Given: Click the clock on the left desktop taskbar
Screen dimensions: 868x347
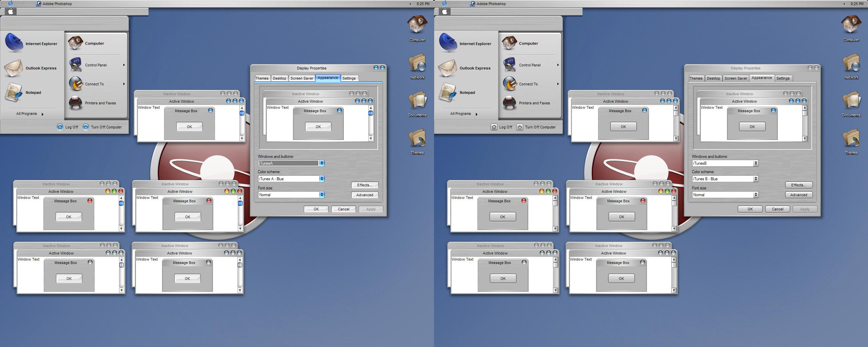Looking at the screenshot, I should [423, 4].
